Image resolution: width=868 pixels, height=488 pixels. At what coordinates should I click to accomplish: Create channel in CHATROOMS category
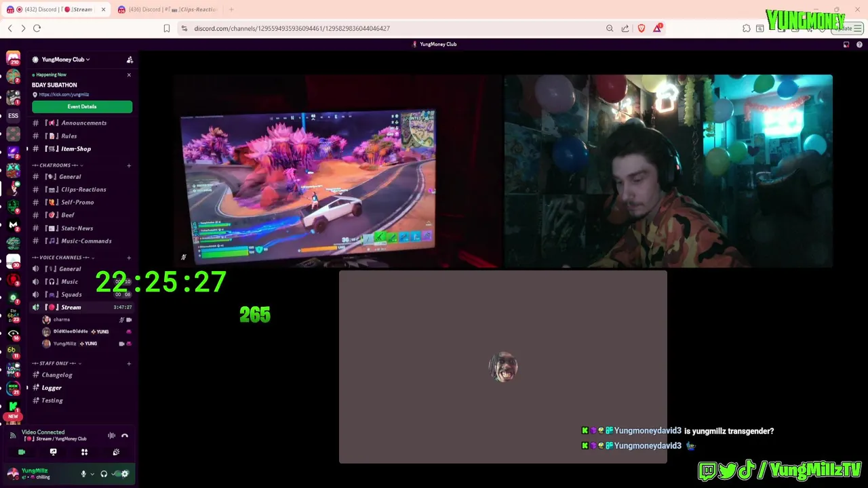pos(129,165)
